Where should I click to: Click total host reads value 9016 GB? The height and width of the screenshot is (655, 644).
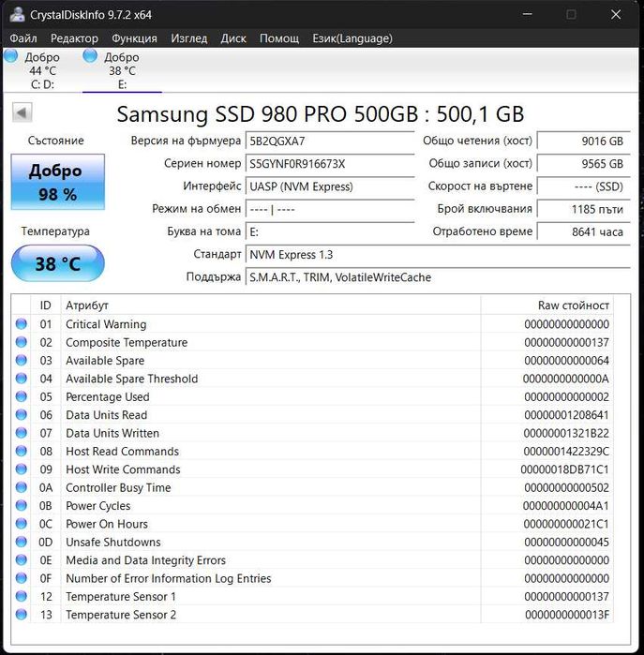583,141
